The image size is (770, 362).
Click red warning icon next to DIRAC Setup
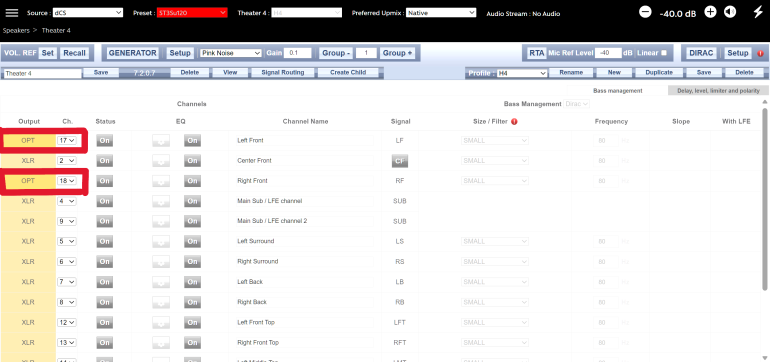[x=761, y=53]
